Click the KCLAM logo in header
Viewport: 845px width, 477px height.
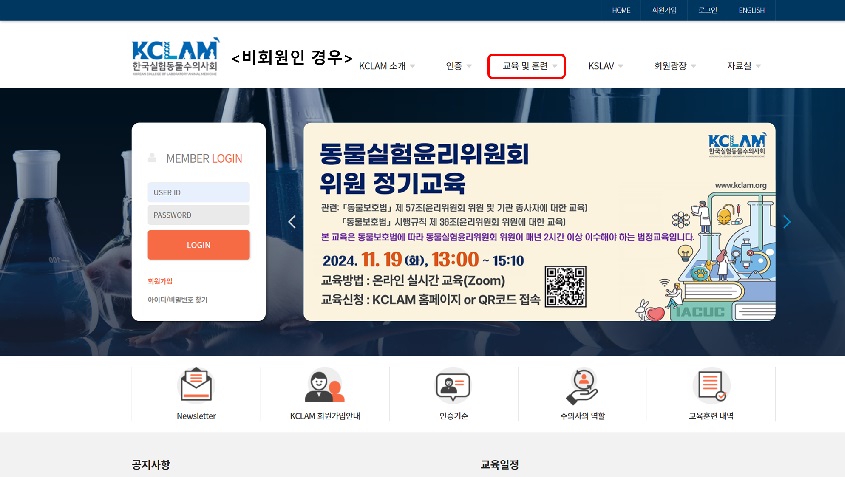[x=175, y=56]
